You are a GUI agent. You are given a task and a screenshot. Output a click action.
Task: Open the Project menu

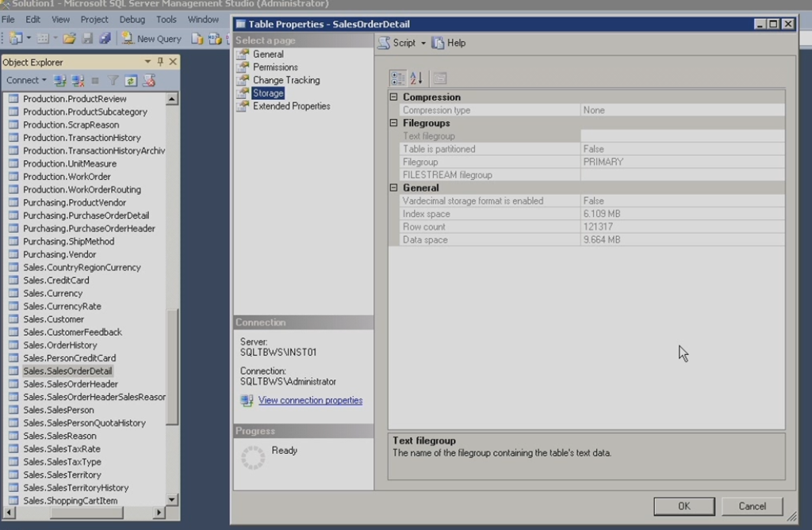(x=94, y=20)
